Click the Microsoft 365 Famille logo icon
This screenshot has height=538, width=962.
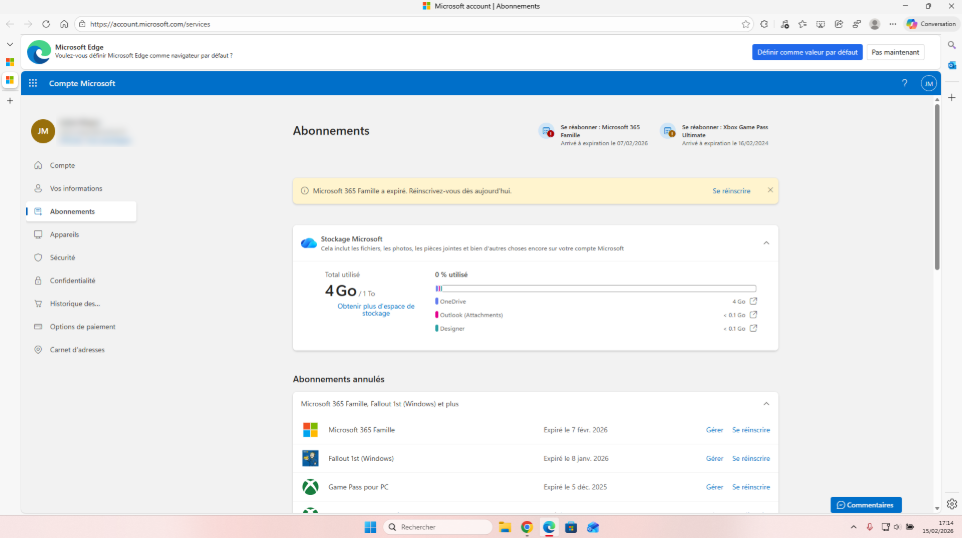(x=310, y=430)
